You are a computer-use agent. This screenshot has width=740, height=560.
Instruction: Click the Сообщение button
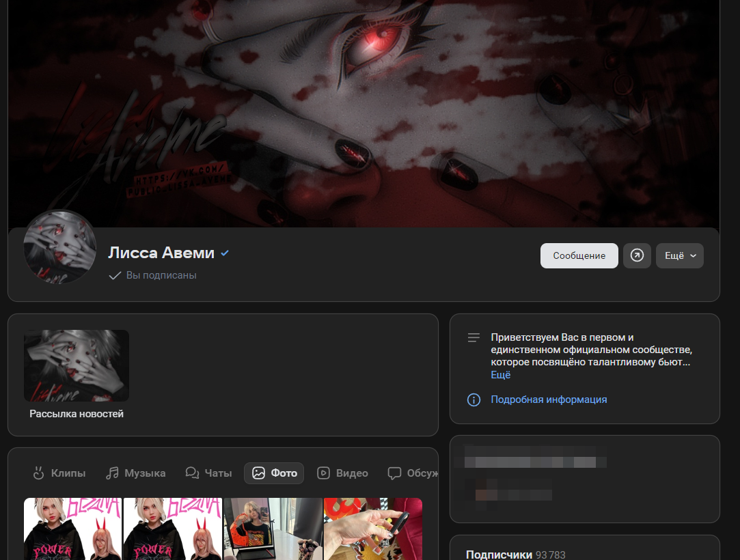click(x=579, y=255)
